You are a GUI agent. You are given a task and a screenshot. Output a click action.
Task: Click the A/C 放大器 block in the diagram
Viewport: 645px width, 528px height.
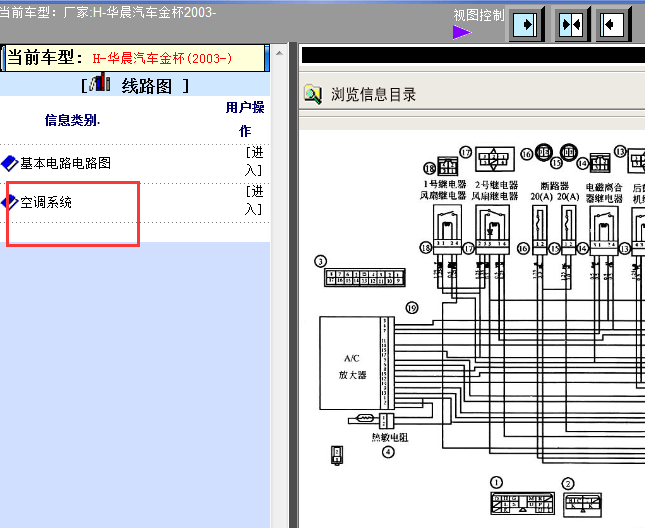coord(357,363)
